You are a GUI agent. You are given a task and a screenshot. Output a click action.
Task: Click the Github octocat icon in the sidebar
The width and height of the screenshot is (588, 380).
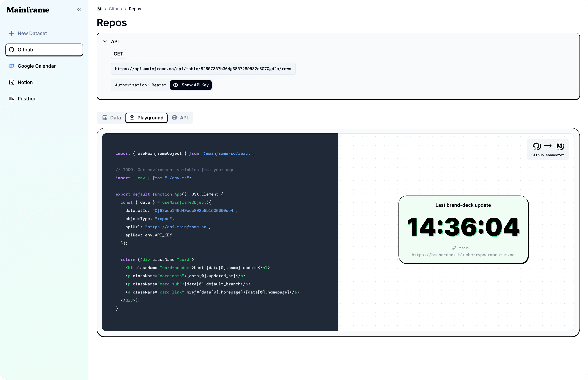(x=12, y=50)
